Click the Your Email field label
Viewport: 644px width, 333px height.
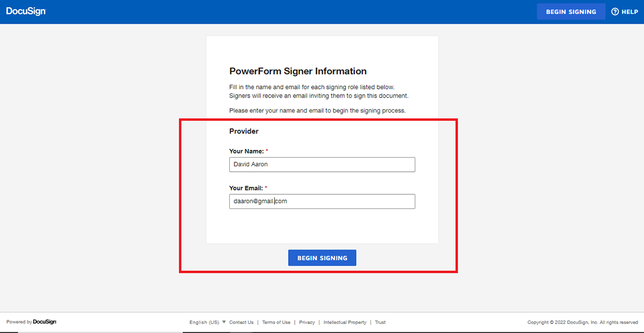pyautogui.click(x=246, y=188)
